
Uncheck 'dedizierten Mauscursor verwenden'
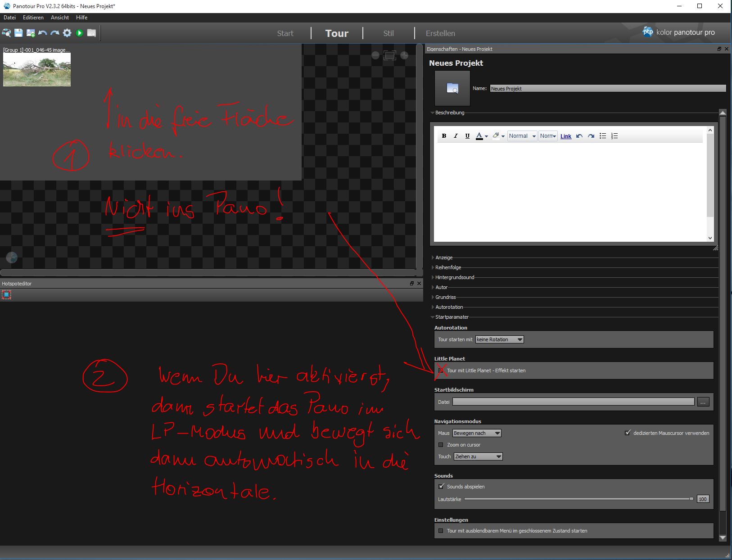[628, 433]
